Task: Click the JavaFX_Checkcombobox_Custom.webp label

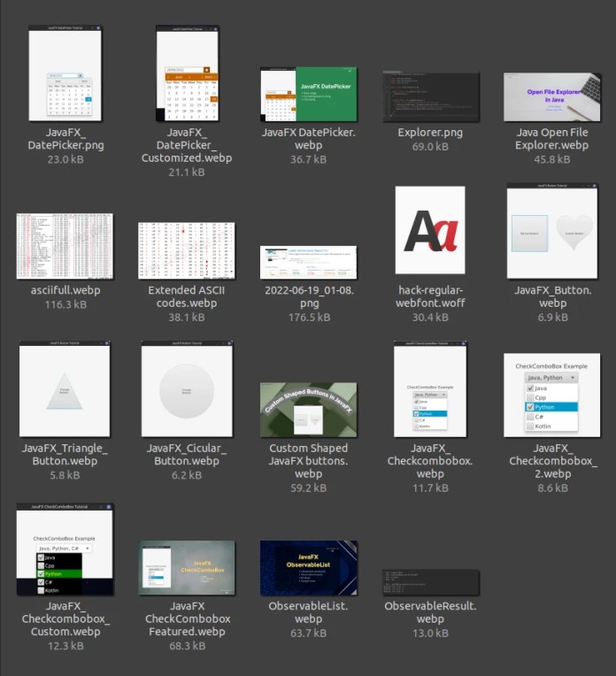Action: click(x=65, y=618)
